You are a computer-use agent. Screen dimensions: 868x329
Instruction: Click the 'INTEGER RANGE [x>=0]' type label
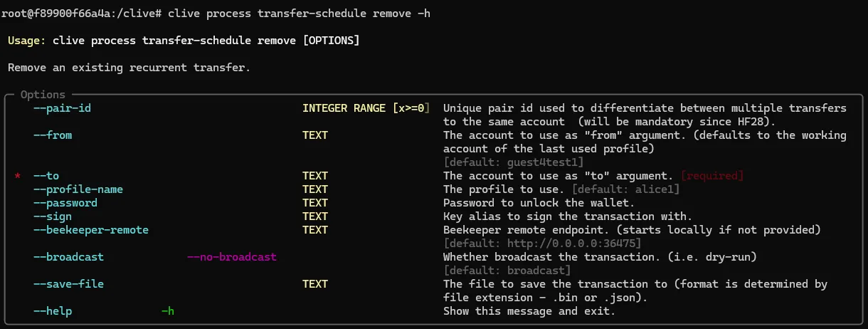(366, 108)
